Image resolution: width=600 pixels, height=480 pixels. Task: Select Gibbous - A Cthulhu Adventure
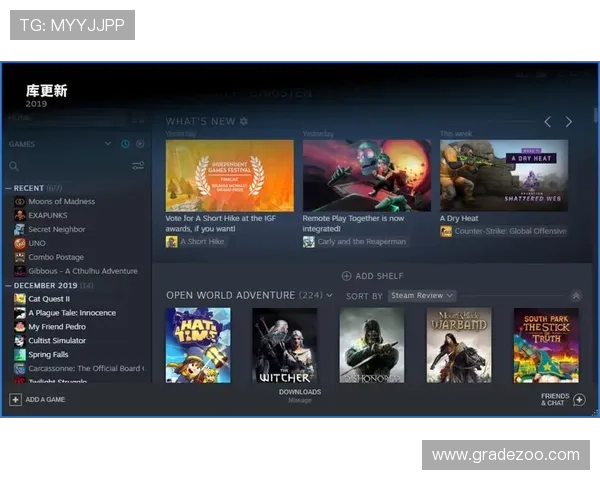tap(83, 271)
